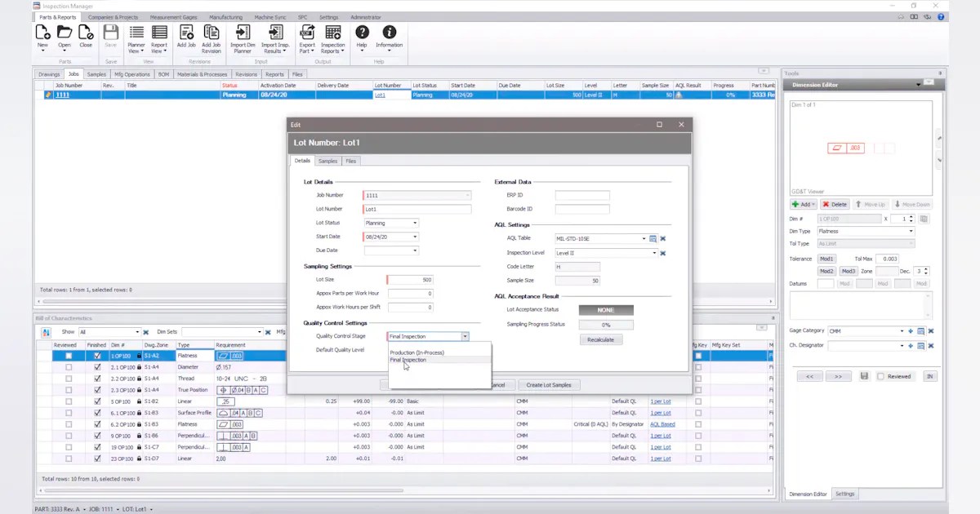Toggle Finished checkbox for dim 5 OP100
The width and height of the screenshot is (980, 514).
(x=97, y=401)
